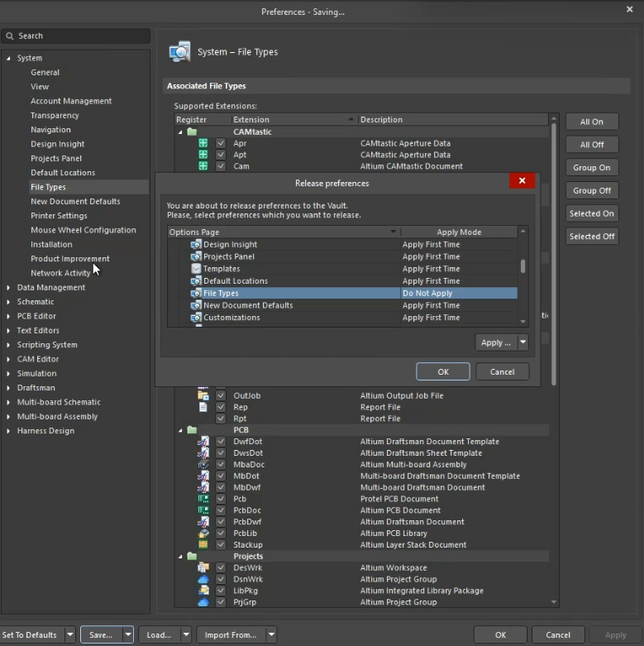This screenshot has width=644, height=646.
Task: Click the Extension column header
Action: pyautogui.click(x=294, y=119)
